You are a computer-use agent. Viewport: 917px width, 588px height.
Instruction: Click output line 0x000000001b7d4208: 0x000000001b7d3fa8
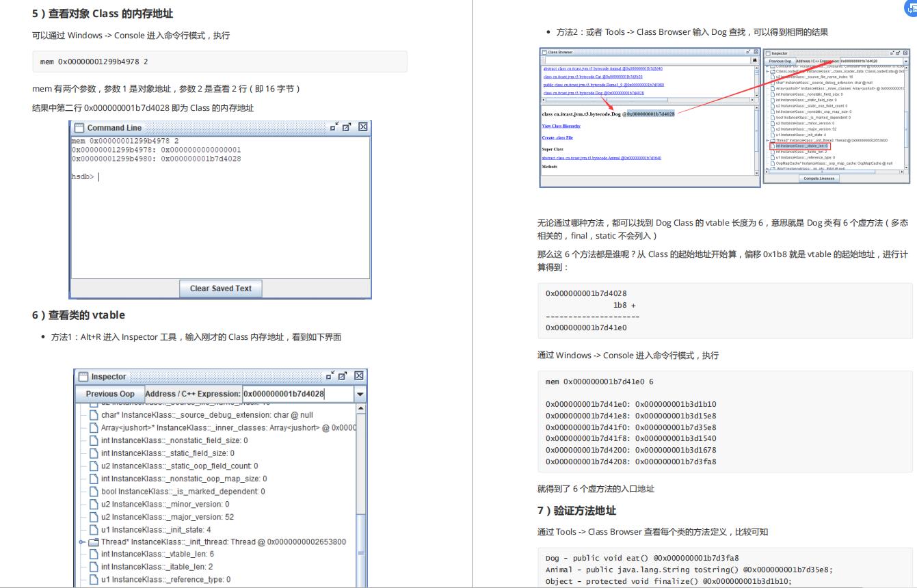coord(630,462)
